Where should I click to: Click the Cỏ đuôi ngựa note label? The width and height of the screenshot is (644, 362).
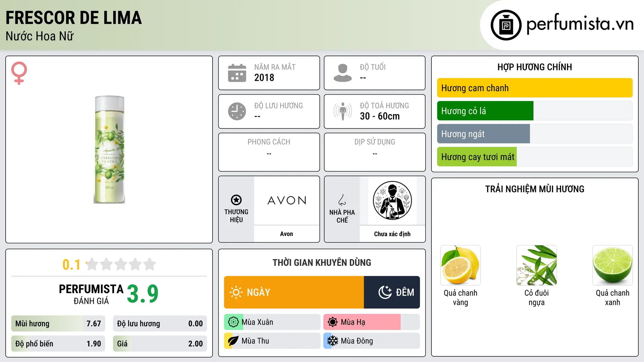(536, 298)
